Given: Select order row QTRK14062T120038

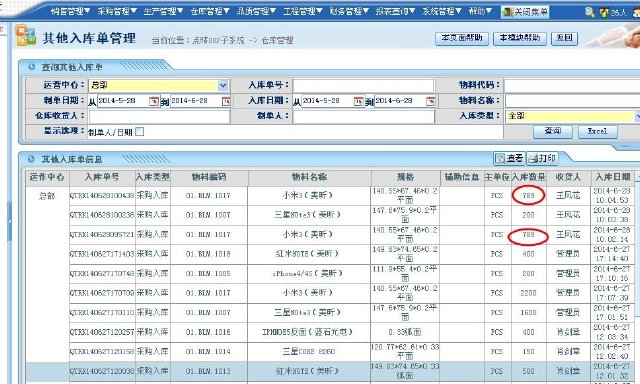Looking at the screenshot, I should [x=332, y=371].
